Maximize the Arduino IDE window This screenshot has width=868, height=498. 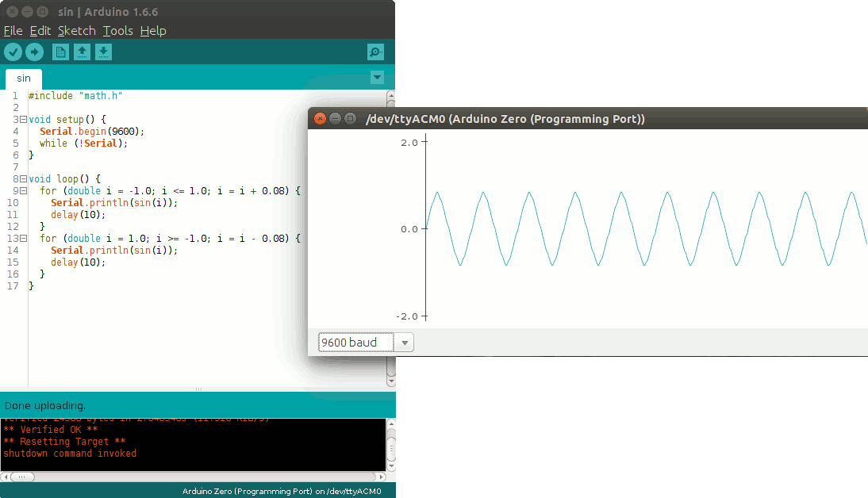click(42, 12)
